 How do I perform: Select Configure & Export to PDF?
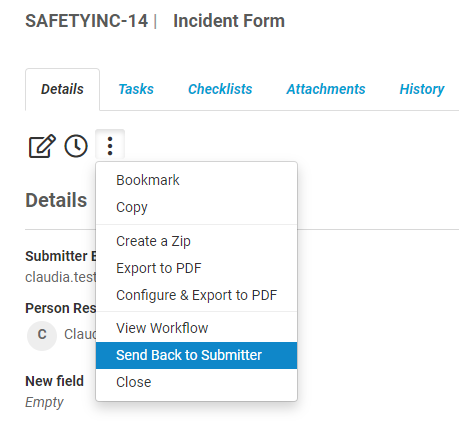coord(196,295)
